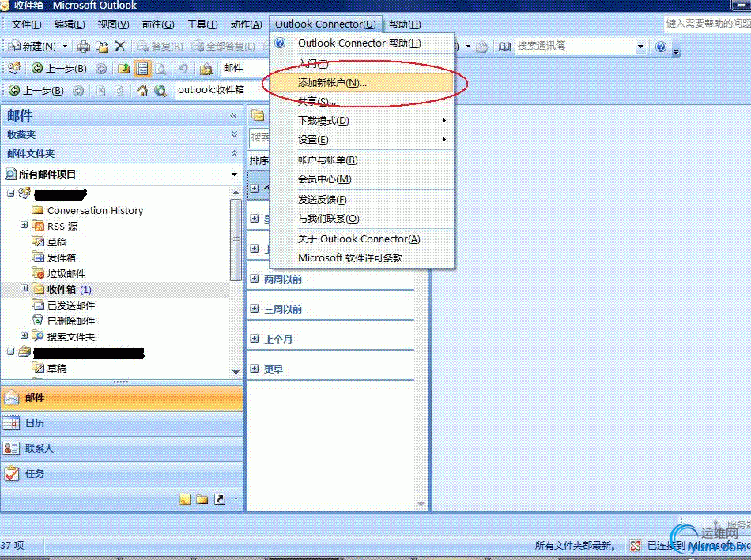Click the Delete X icon in the toolbar
Image resolution: width=751 pixels, height=560 pixels.
pyautogui.click(x=119, y=46)
